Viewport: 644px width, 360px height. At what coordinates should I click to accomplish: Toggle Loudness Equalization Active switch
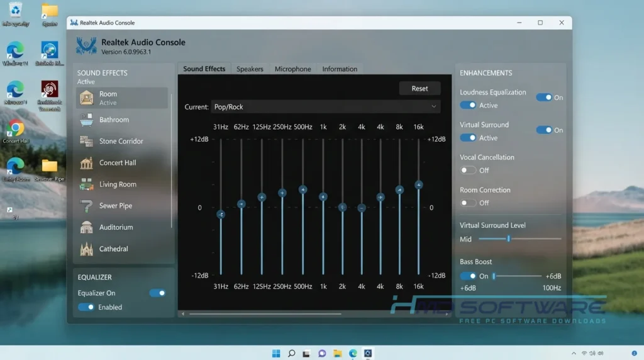[x=468, y=105]
